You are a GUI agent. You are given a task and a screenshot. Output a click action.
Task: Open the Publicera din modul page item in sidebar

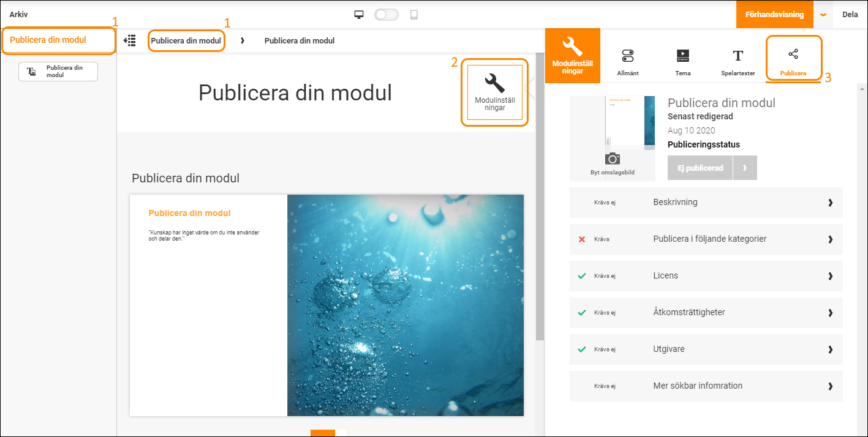[58, 72]
